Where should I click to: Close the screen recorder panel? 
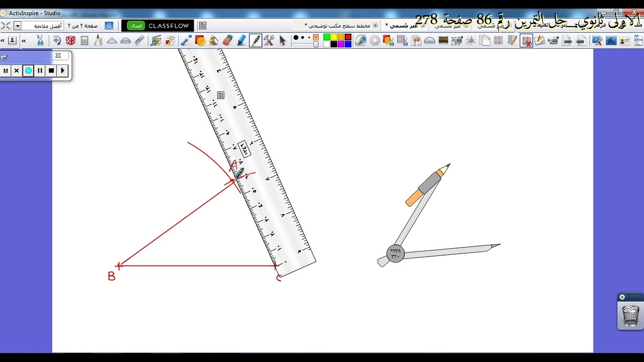[x=58, y=55]
